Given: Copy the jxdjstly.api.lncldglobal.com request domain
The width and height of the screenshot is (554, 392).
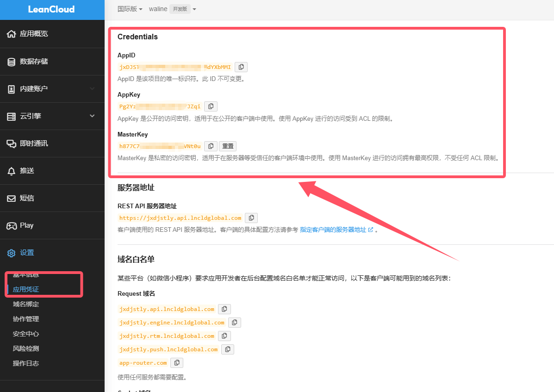Looking at the screenshot, I should [x=224, y=309].
